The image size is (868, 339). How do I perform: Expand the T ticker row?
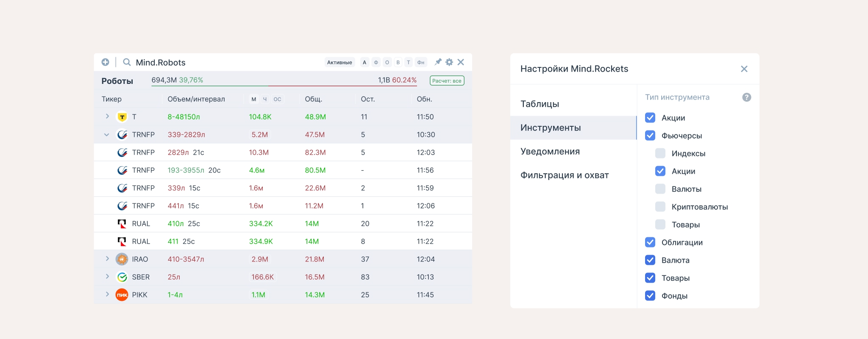pos(107,117)
